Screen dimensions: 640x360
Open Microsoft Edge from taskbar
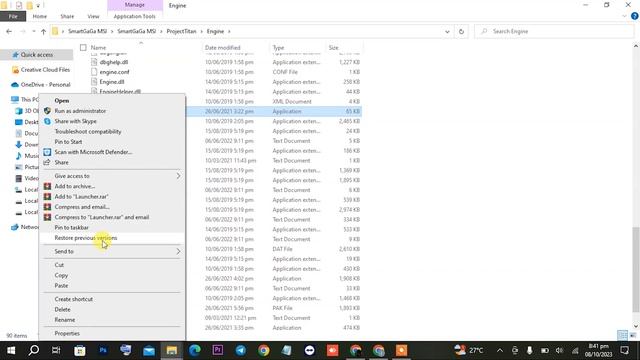(195, 350)
